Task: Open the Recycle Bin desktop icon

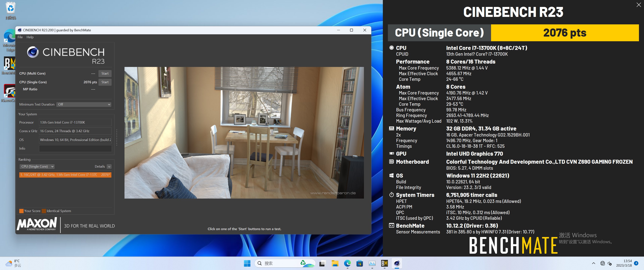Action: pyautogui.click(x=10, y=10)
